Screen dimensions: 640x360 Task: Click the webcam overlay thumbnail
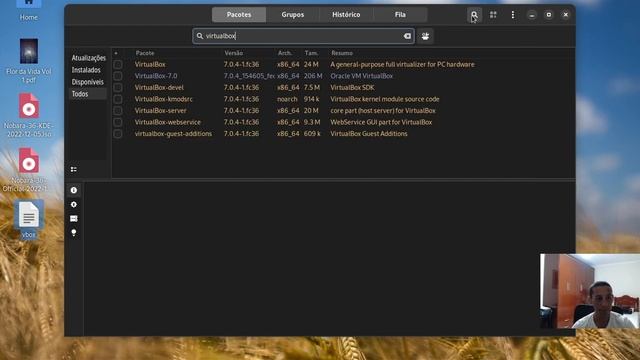tap(590, 291)
